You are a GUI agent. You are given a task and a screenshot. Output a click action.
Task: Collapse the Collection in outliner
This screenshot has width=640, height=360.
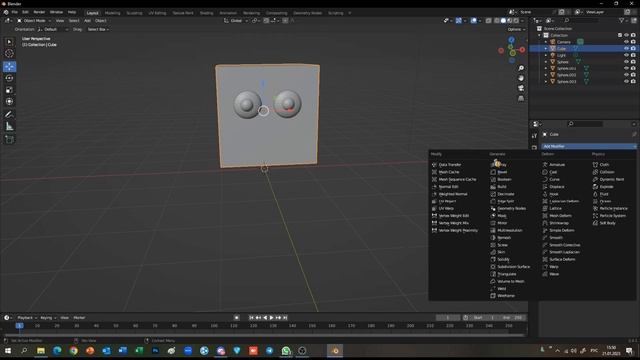[540, 35]
